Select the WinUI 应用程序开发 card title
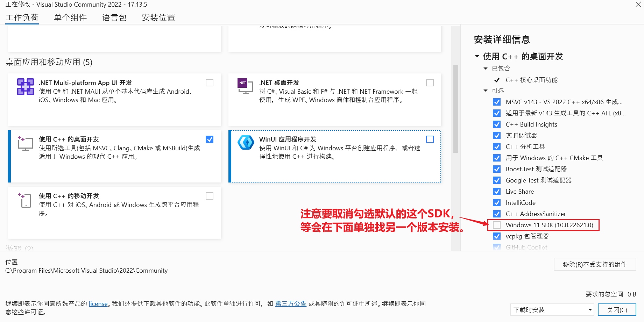 (288, 139)
